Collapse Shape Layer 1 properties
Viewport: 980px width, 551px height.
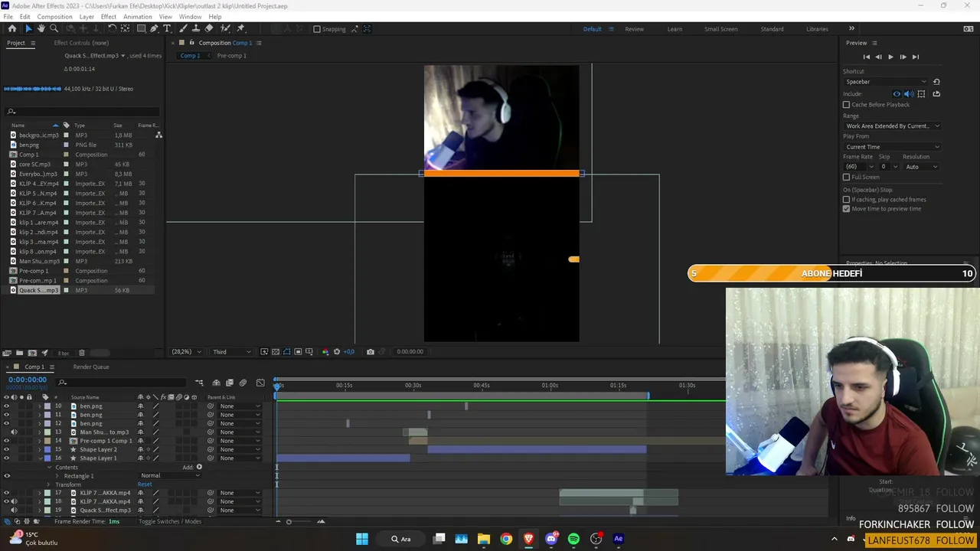40,458
